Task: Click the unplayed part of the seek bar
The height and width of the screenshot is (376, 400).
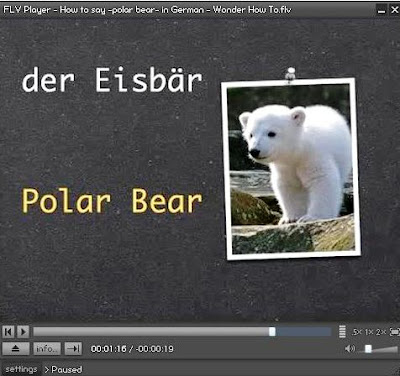Action: (303, 332)
